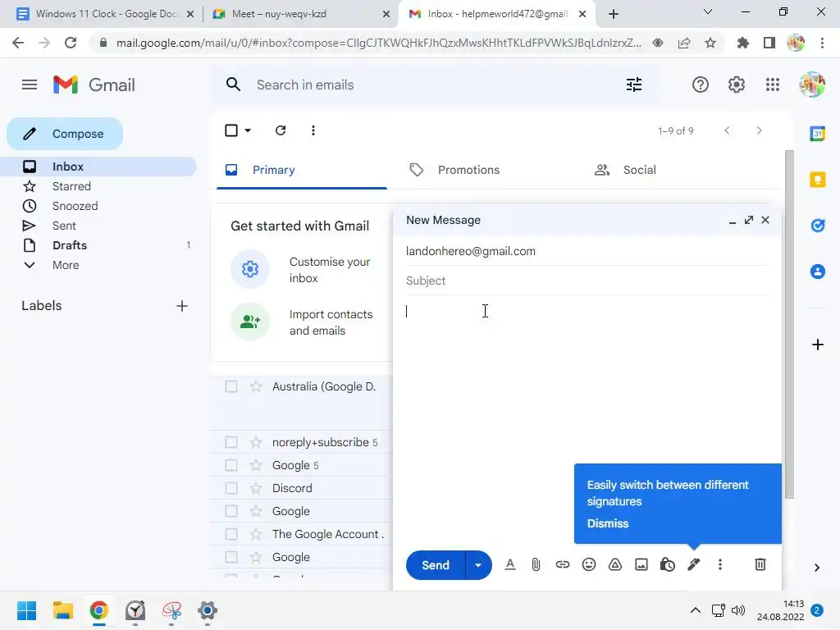Create new label plus icon
The width and height of the screenshot is (840, 630).
pos(182,306)
